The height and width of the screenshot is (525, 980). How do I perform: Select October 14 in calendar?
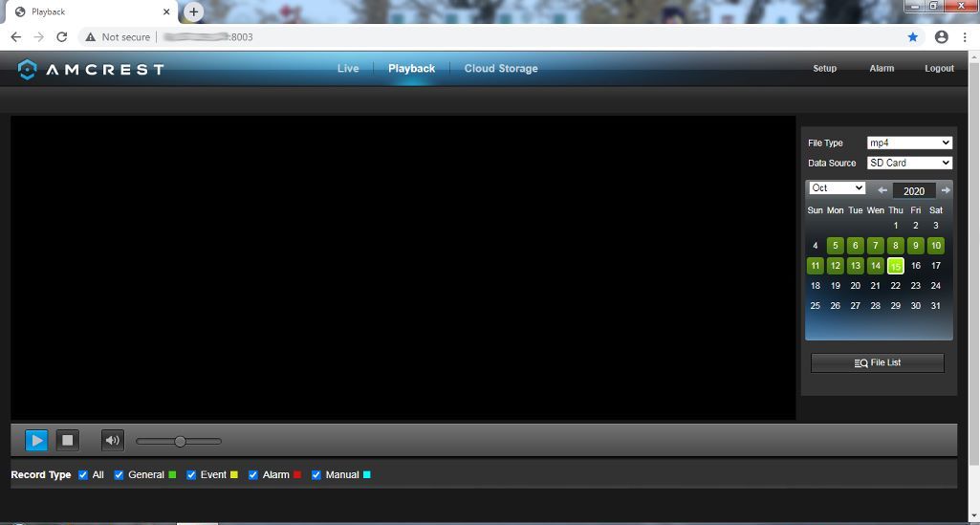876,266
